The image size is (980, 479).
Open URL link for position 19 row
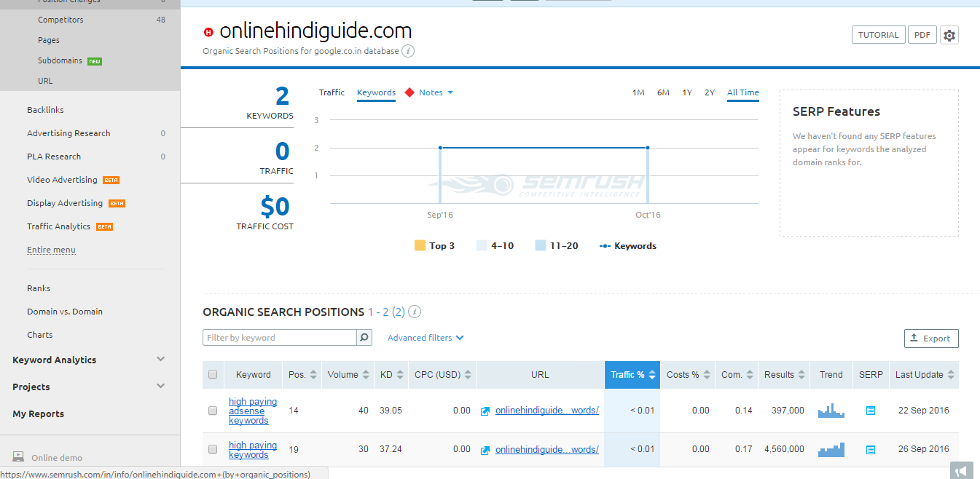point(547,450)
